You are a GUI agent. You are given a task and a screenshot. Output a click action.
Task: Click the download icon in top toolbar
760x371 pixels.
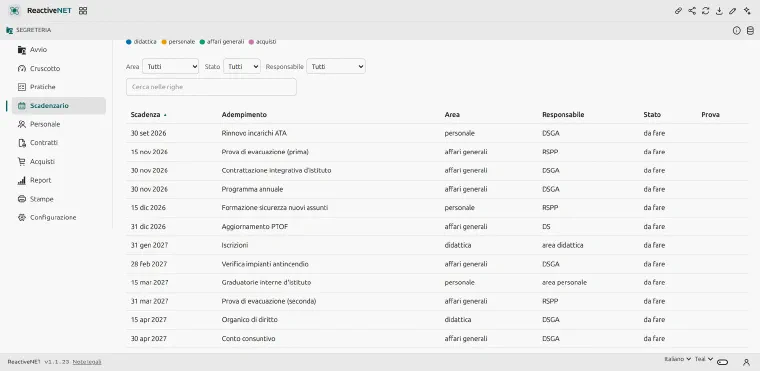click(719, 11)
